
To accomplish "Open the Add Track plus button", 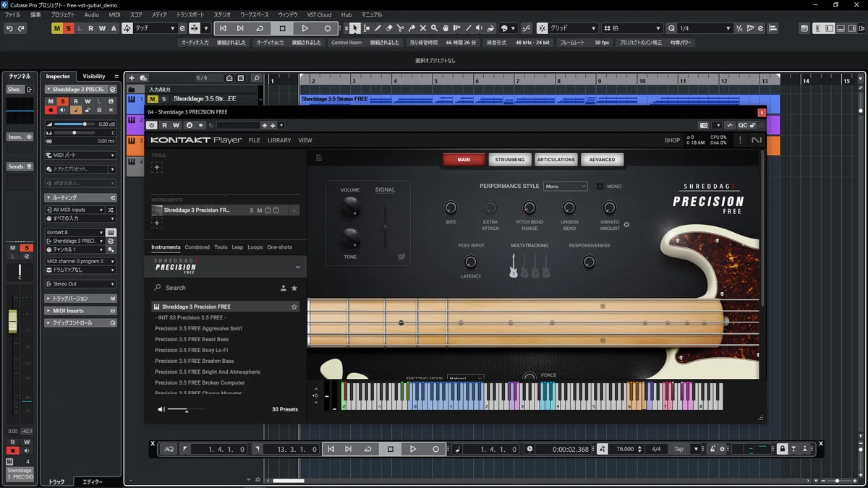I will [132, 78].
